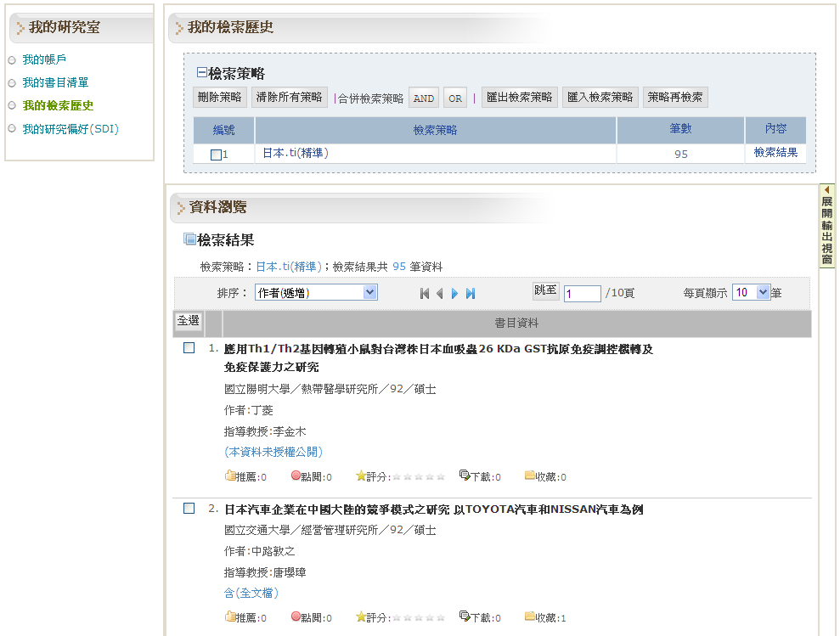Screen dimensions: 840x636
Task: Collapse the 檢索策略 section
Action: click(202, 73)
